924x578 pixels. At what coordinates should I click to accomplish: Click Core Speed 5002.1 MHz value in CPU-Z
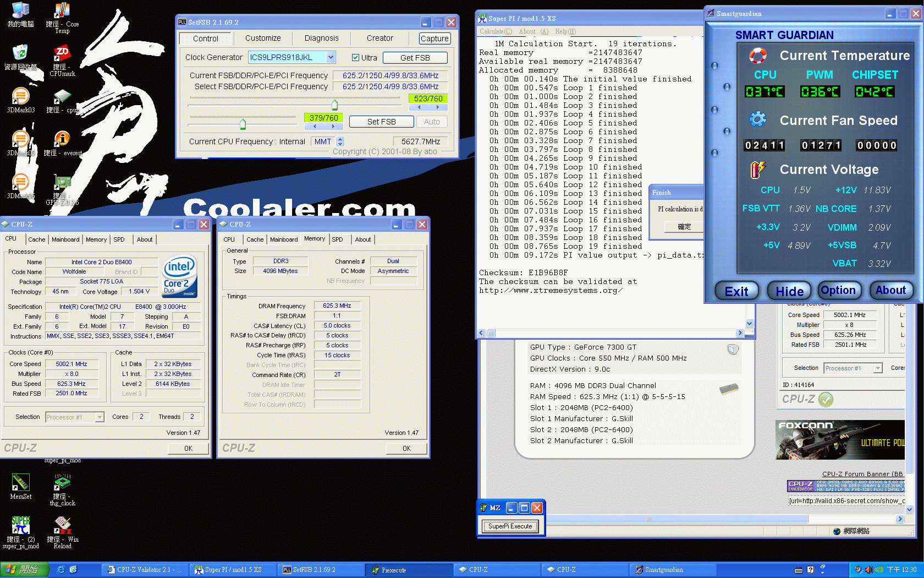(71, 364)
